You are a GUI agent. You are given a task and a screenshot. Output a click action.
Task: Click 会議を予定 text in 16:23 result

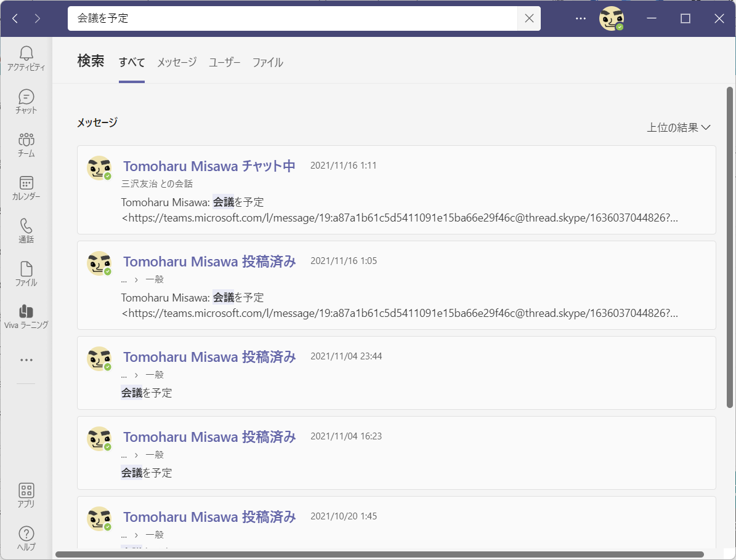coord(147,473)
